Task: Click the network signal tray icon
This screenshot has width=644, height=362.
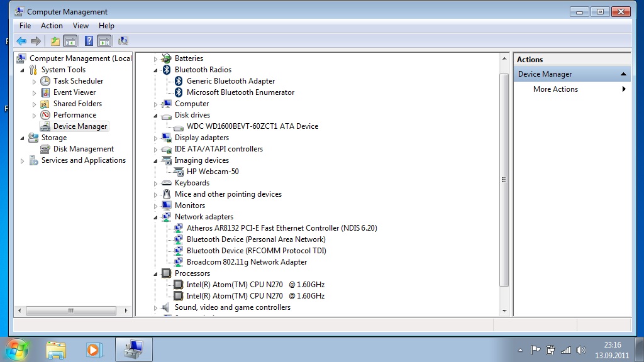Action: pyautogui.click(x=566, y=350)
